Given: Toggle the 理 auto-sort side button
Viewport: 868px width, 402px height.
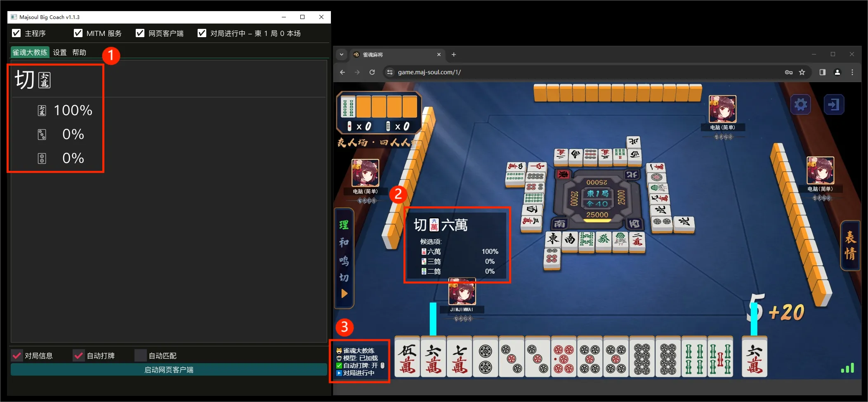Looking at the screenshot, I should (344, 225).
